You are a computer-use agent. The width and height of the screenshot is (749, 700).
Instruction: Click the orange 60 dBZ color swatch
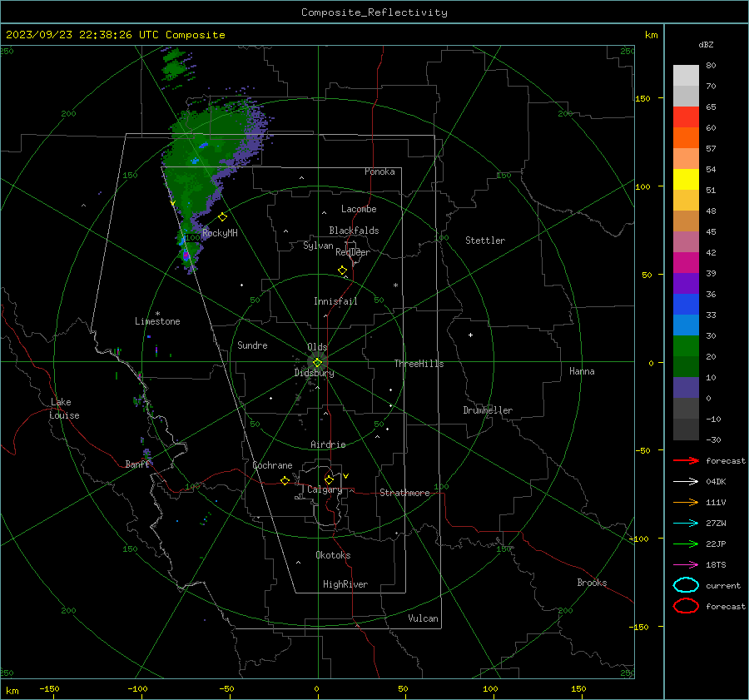(x=686, y=137)
